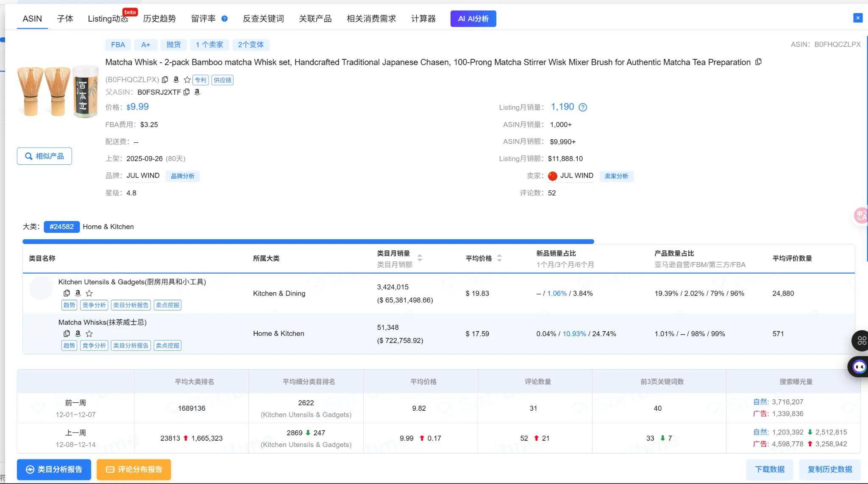Sort table by 类目月销量

click(x=420, y=258)
